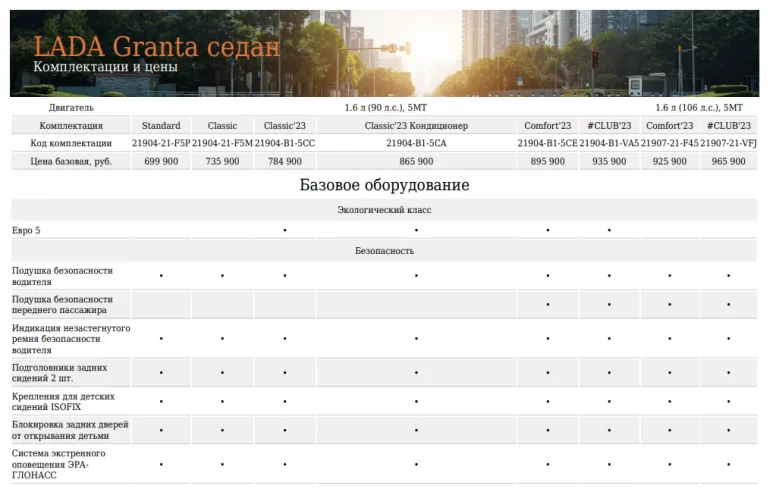Click trim code "21907-21-F45"
The width and height of the screenshot is (770, 495).
669,143
